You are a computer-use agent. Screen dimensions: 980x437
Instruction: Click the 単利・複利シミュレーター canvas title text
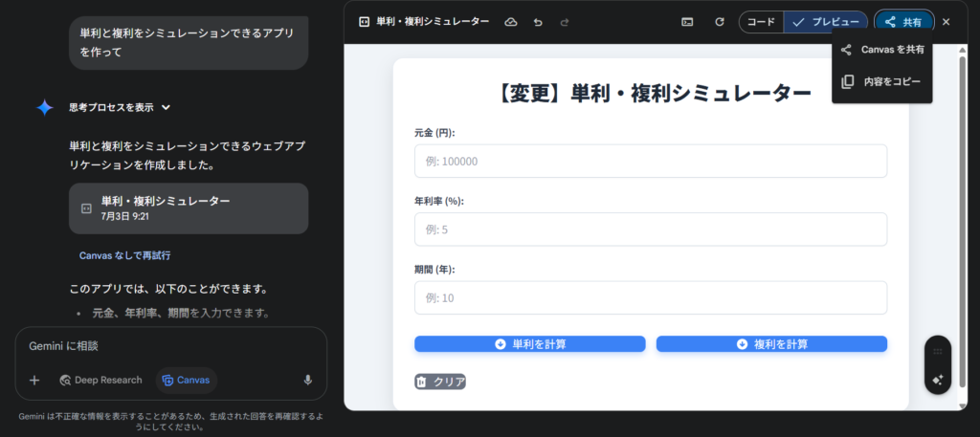pos(433,22)
